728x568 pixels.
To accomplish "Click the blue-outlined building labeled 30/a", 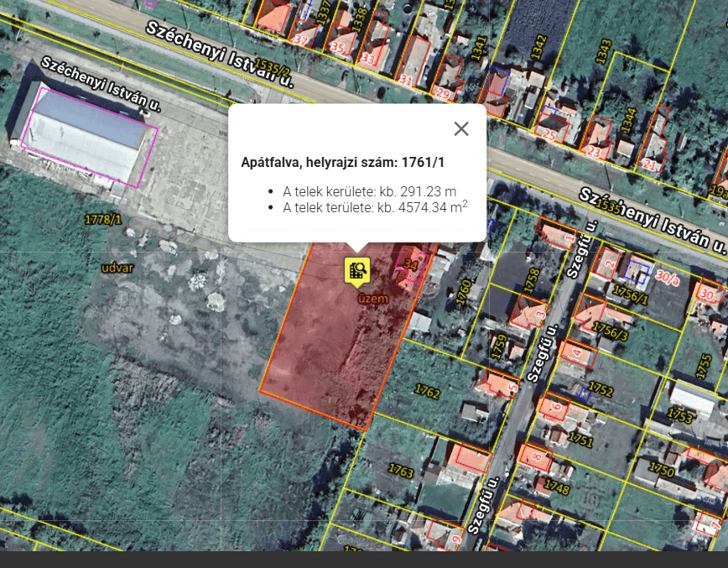I will 639,273.
